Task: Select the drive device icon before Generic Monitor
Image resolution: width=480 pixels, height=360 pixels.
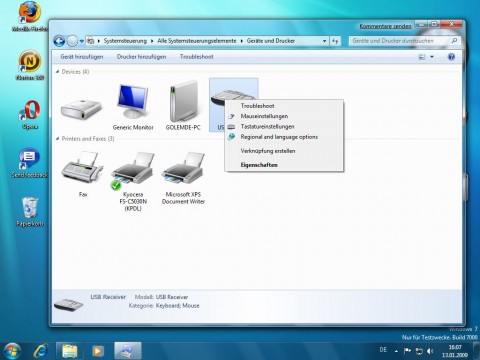Action: pos(82,109)
